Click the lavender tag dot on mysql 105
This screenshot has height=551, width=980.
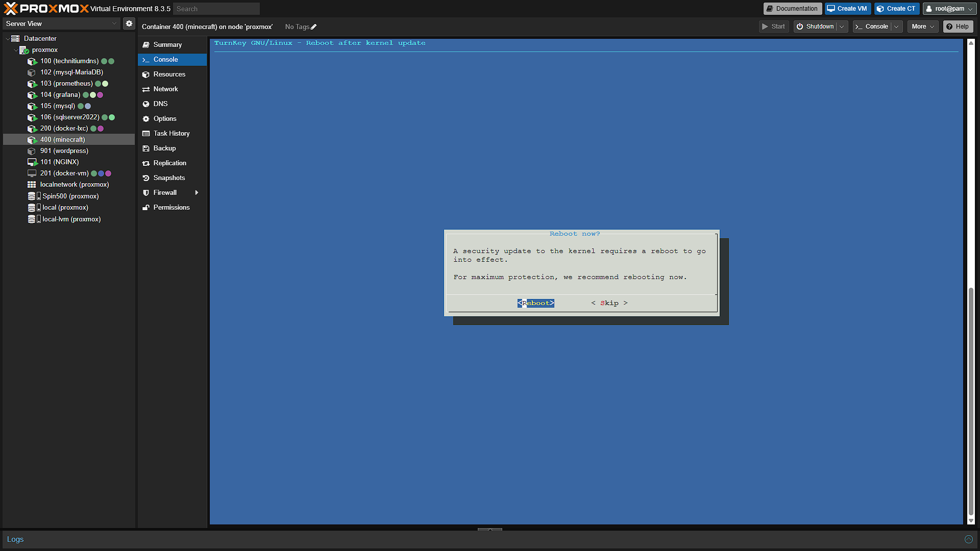[x=88, y=106]
